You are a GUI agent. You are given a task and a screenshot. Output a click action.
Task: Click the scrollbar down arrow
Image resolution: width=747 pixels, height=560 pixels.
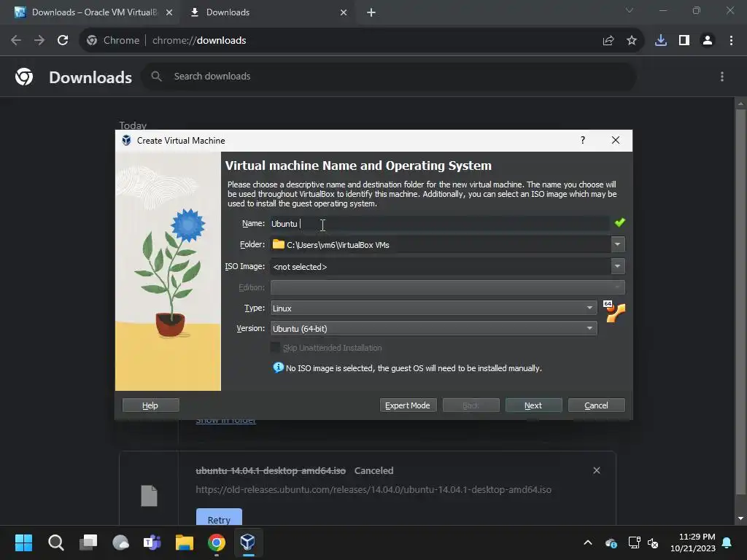[x=740, y=518]
